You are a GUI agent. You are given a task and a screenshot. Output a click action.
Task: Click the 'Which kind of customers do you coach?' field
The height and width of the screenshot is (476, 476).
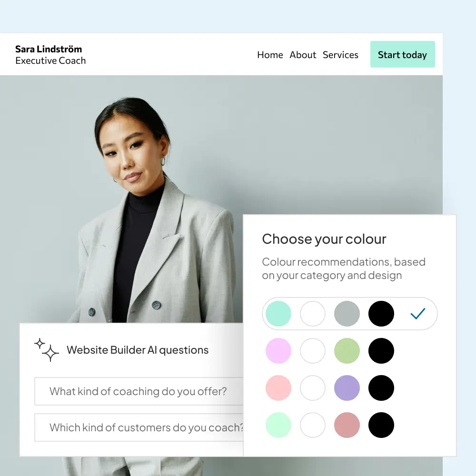click(x=139, y=427)
